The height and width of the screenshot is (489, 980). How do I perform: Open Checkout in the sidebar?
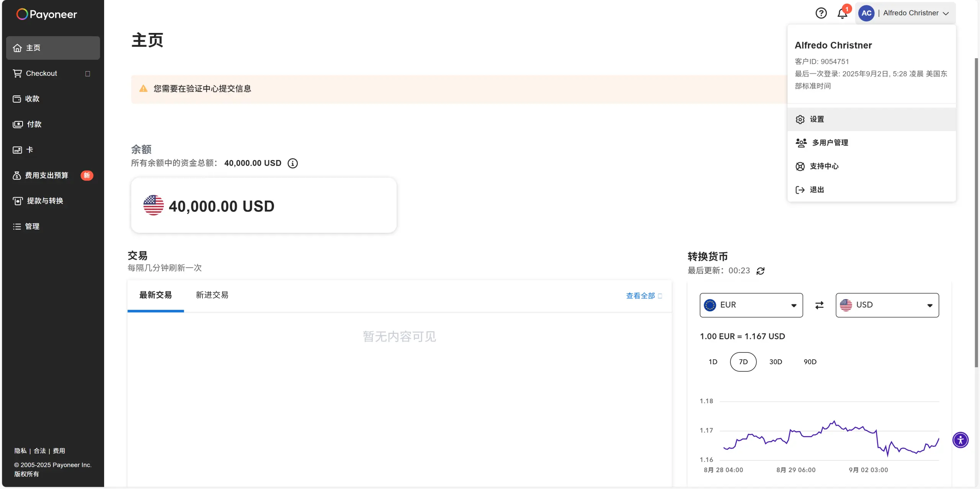pyautogui.click(x=53, y=73)
